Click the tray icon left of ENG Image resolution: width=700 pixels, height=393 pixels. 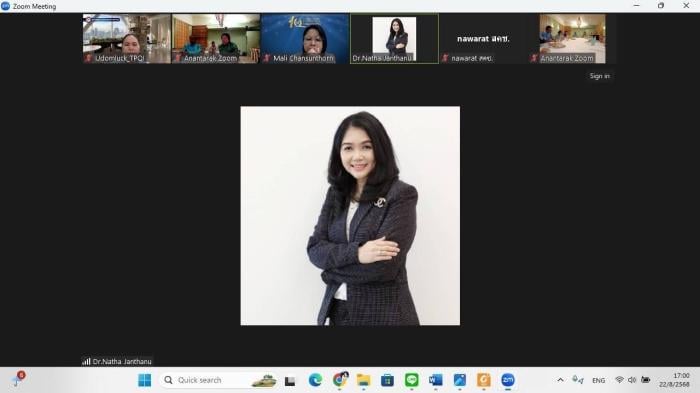tap(578, 380)
